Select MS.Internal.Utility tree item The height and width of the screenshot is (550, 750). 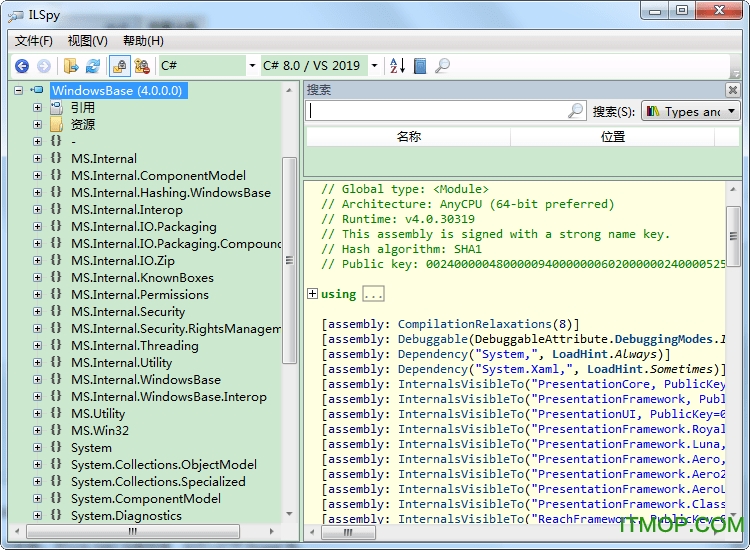[121, 363]
